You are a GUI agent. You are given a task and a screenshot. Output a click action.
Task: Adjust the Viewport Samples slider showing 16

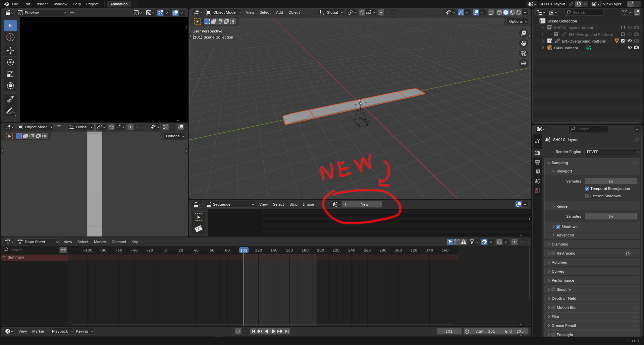tap(611, 182)
